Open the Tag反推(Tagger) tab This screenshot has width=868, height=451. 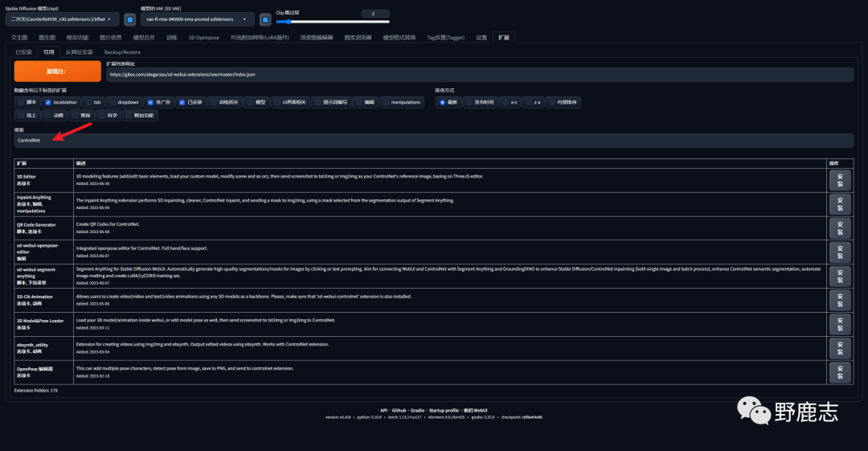pos(445,38)
